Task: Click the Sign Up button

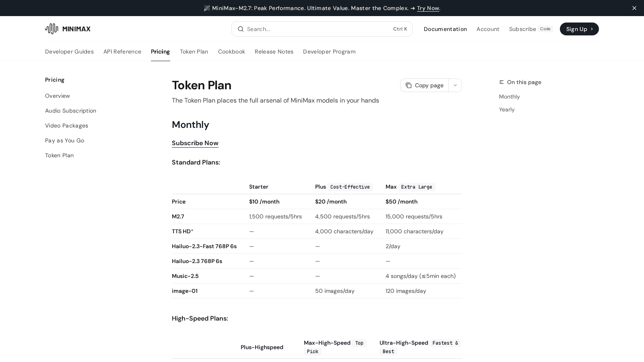Action: pos(579,29)
